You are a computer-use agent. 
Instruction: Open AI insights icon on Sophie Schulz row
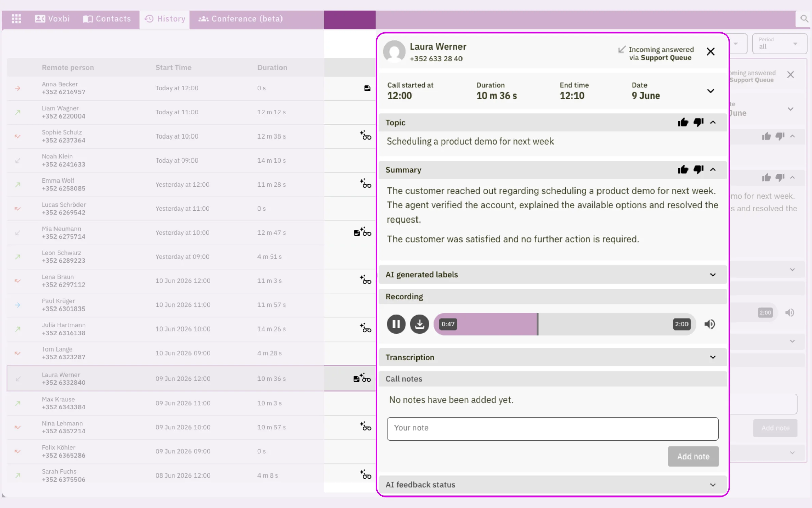(365, 135)
